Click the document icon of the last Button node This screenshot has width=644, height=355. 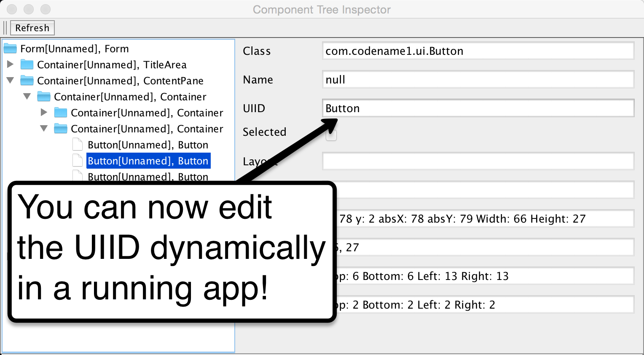point(78,176)
